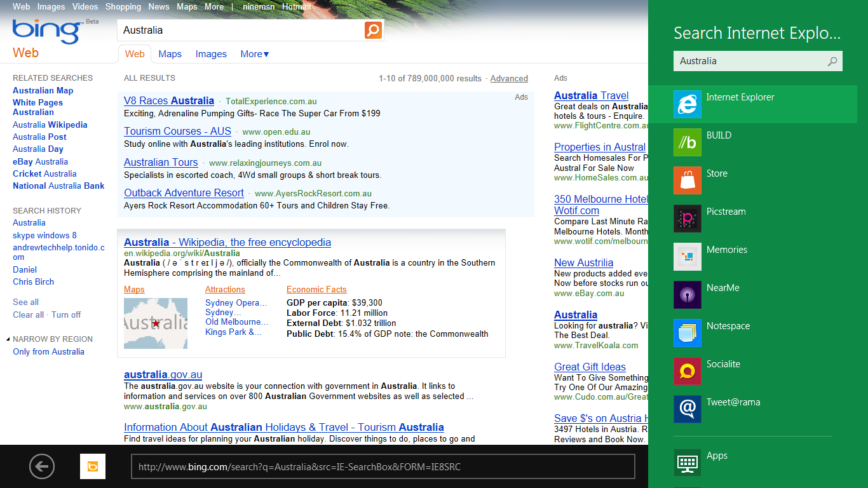Click eBay Australia related search
This screenshot has width=868, height=488.
pos(40,161)
